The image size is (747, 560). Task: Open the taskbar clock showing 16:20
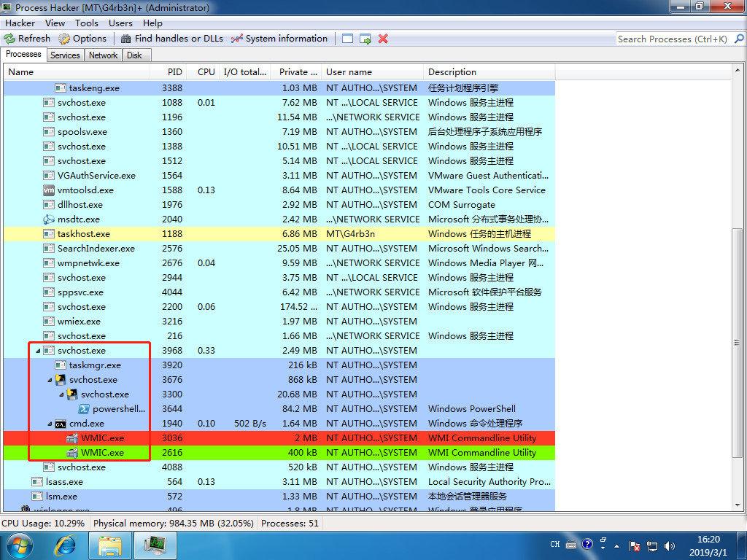click(708, 546)
